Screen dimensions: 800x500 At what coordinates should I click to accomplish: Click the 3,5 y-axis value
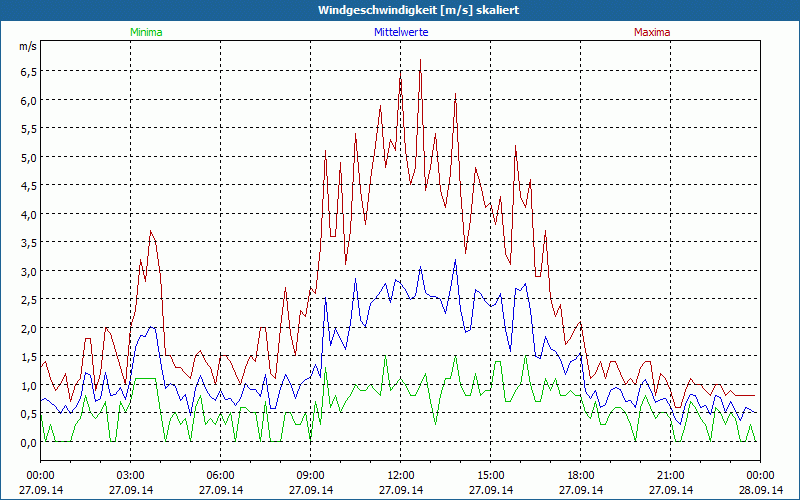29,243
